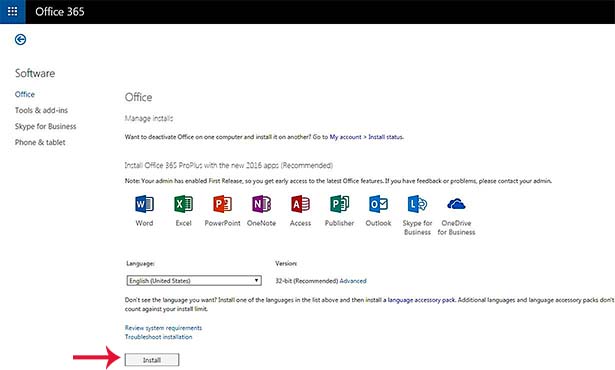
Task: Open the app launcher waffle icon
Action: [x=13, y=11]
